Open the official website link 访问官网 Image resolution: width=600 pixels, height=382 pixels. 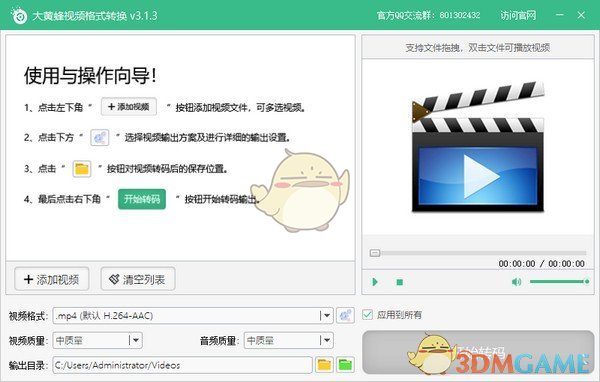tap(518, 15)
